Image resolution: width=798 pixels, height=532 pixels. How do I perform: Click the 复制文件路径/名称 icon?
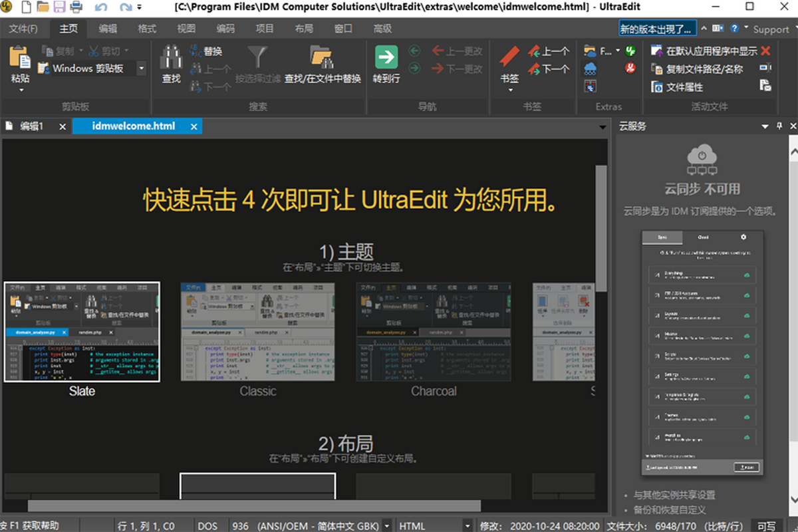pyautogui.click(x=658, y=68)
